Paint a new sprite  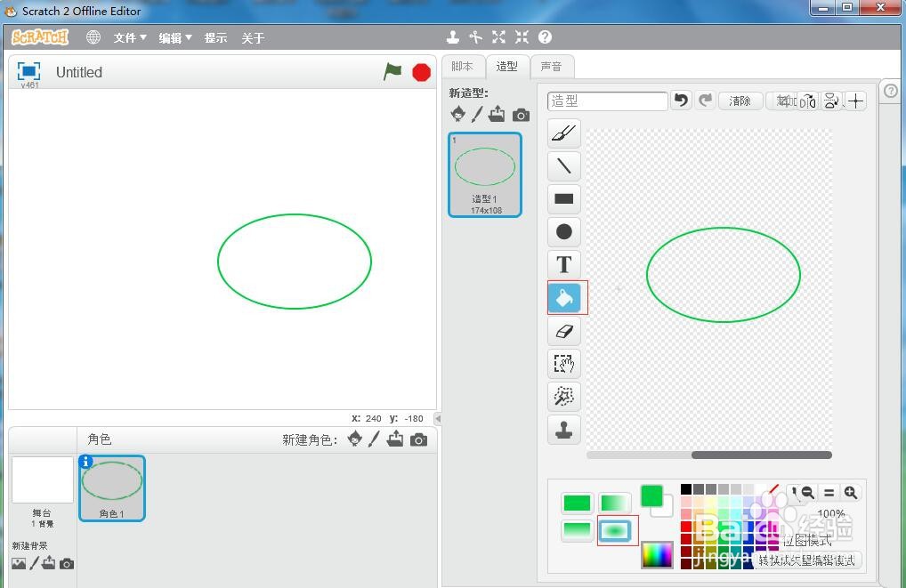point(374,439)
